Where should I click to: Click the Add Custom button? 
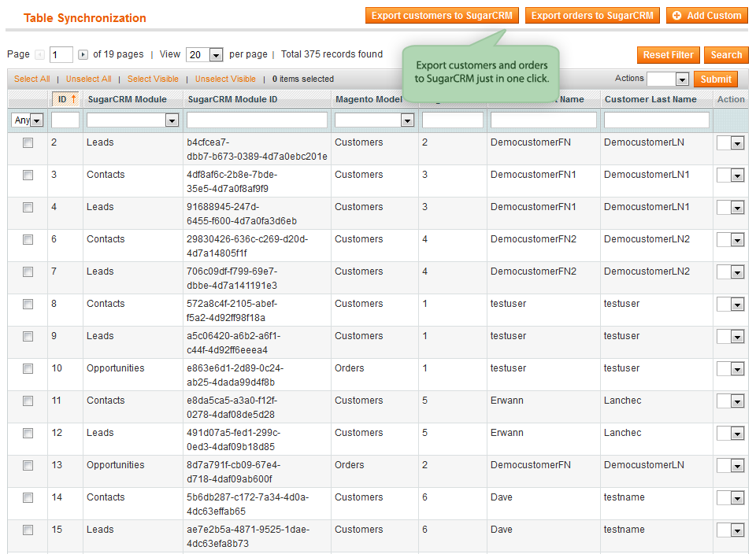click(707, 16)
